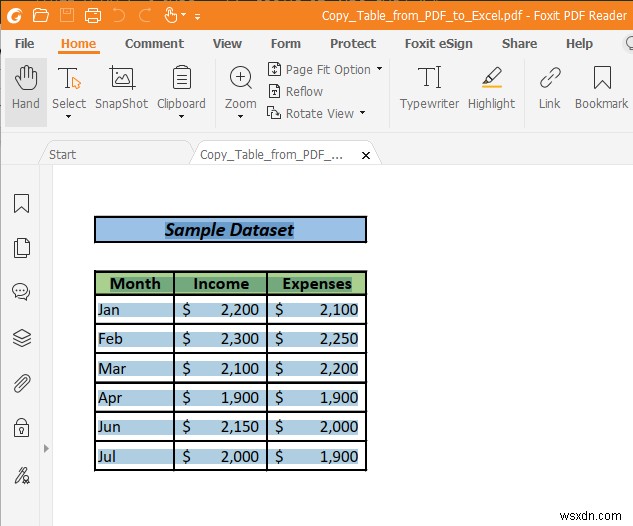Expand the Zoom dropdown arrow
Image resolution: width=633 pixels, height=526 pixels.
[x=241, y=117]
